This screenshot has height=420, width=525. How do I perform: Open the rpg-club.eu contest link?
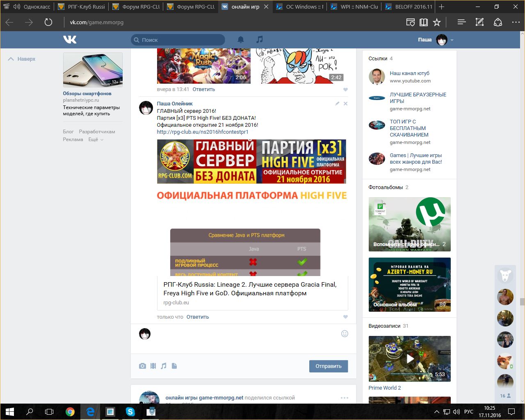(x=203, y=132)
